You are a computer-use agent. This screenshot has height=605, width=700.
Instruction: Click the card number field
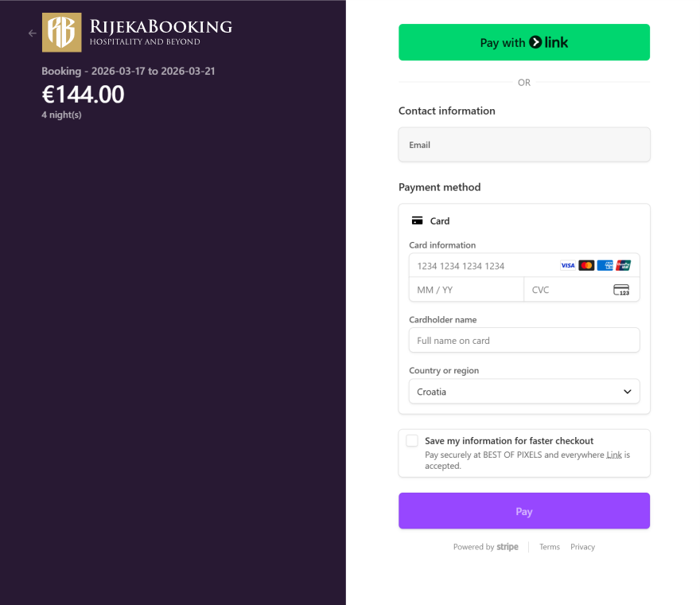[x=481, y=266]
